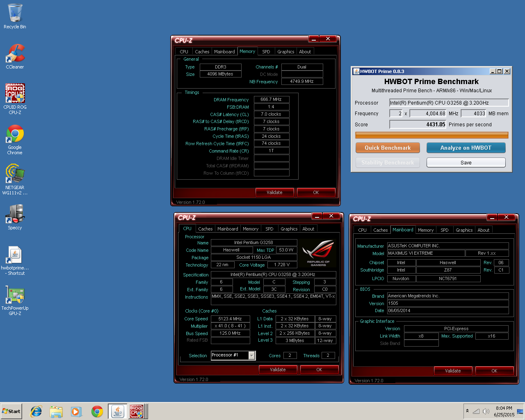
Task: Click the Processor field in HWBOT Prime
Action: pyautogui.click(x=449, y=103)
